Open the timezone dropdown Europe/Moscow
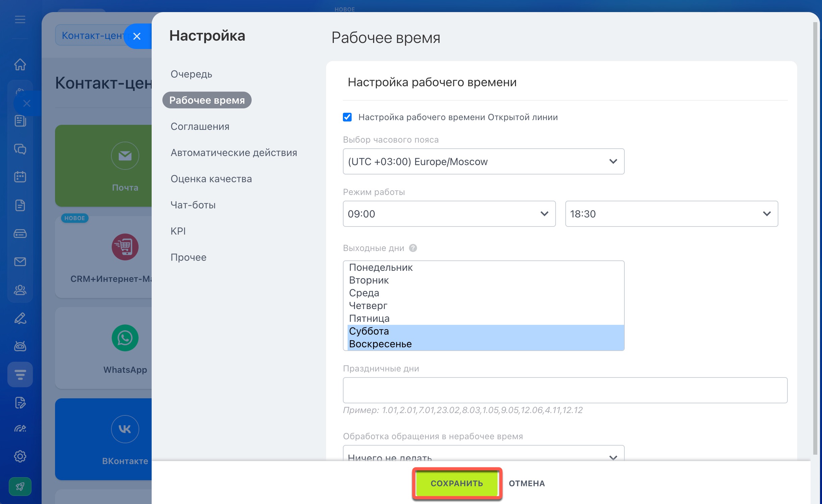This screenshot has width=822, height=504. (483, 161)
